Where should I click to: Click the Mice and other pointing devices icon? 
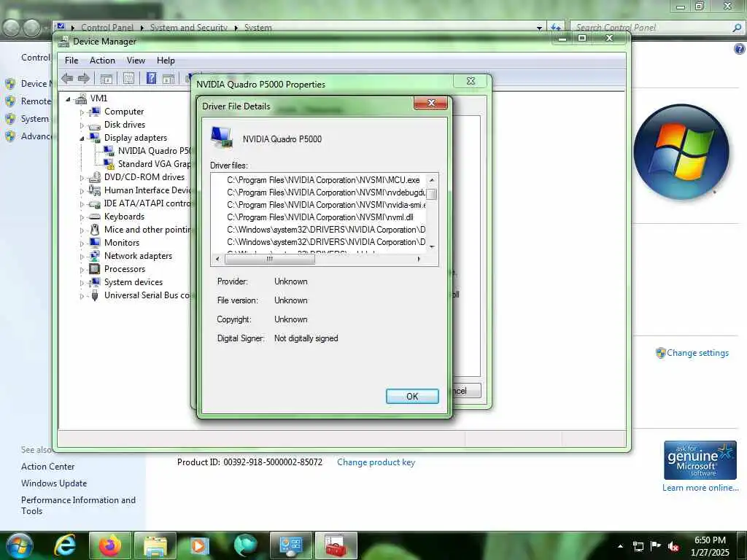pyautogui.click(x=95, y=230)
